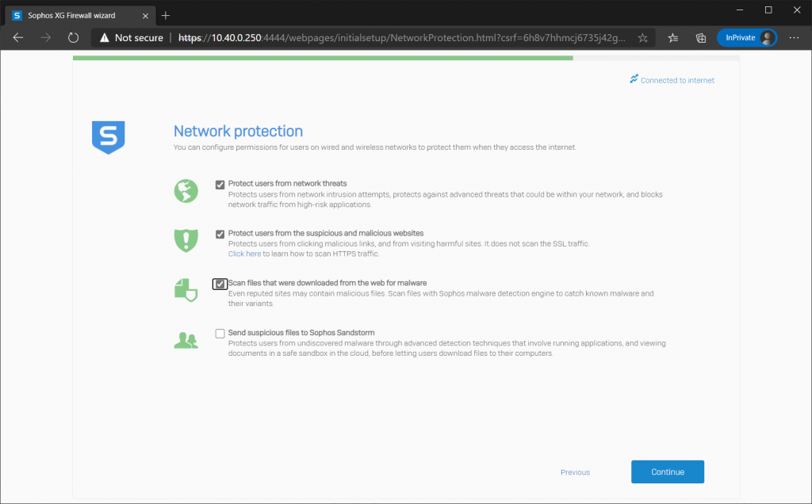
Task: Click the Not secure warning icon
Action: [105, 38]
